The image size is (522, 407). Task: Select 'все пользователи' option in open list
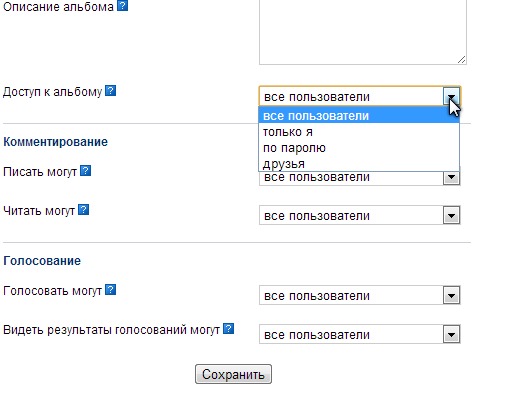(359, 116)
